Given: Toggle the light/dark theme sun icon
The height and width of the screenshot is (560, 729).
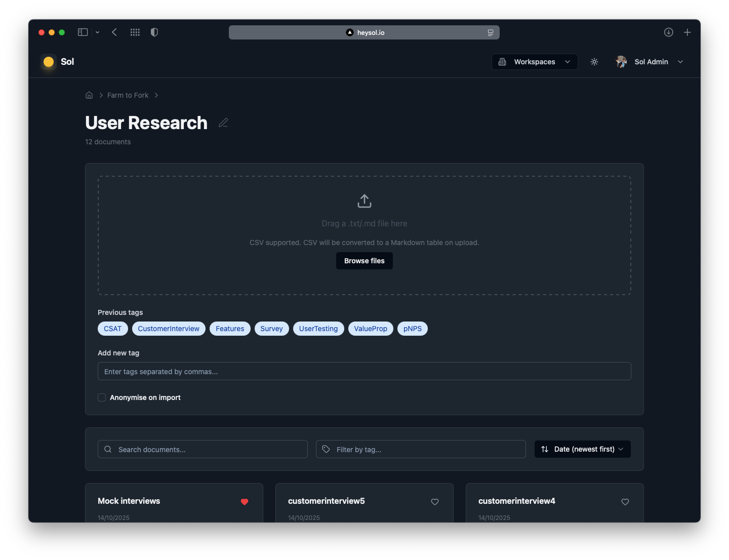Looking at the screenshot, I should pos(594,62).
